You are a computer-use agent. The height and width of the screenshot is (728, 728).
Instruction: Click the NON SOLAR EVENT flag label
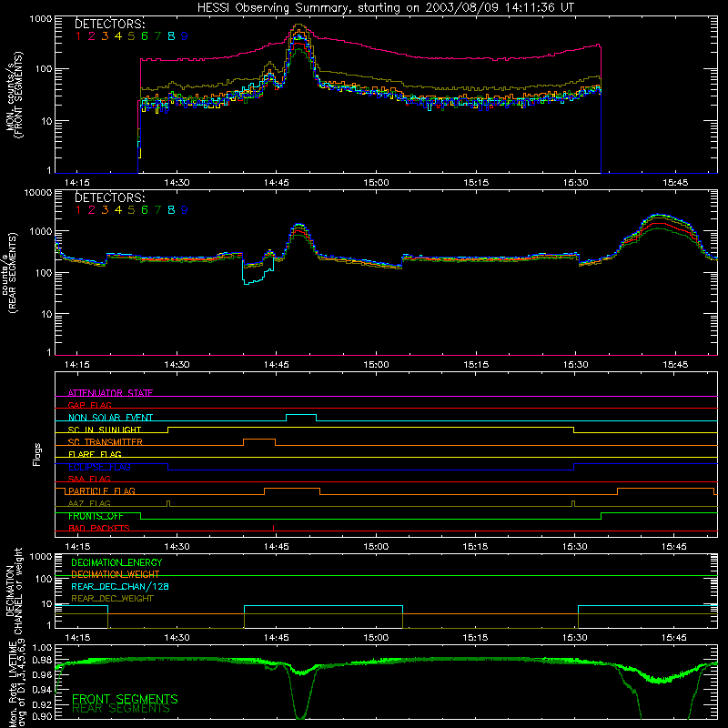coord(110,418)
